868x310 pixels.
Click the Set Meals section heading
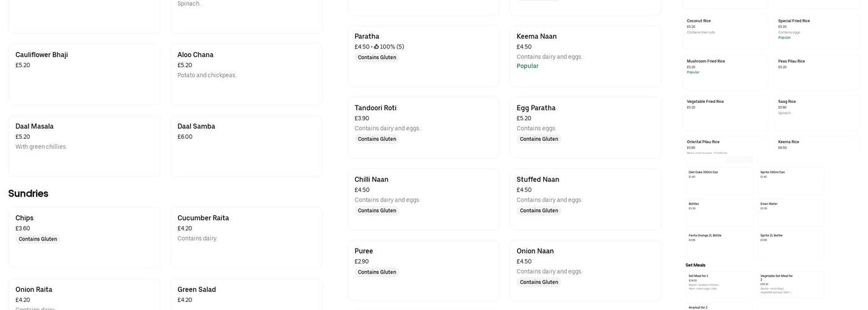pos(696,265)
